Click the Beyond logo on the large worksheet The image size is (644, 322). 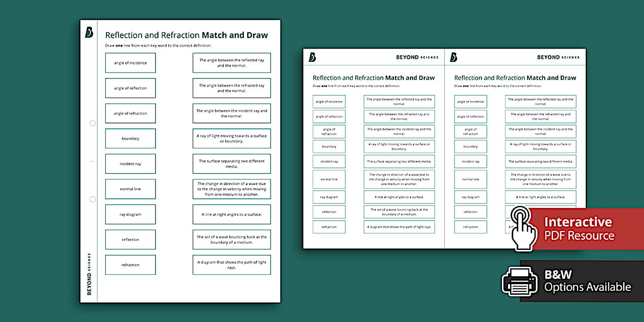tap(89, 32)
